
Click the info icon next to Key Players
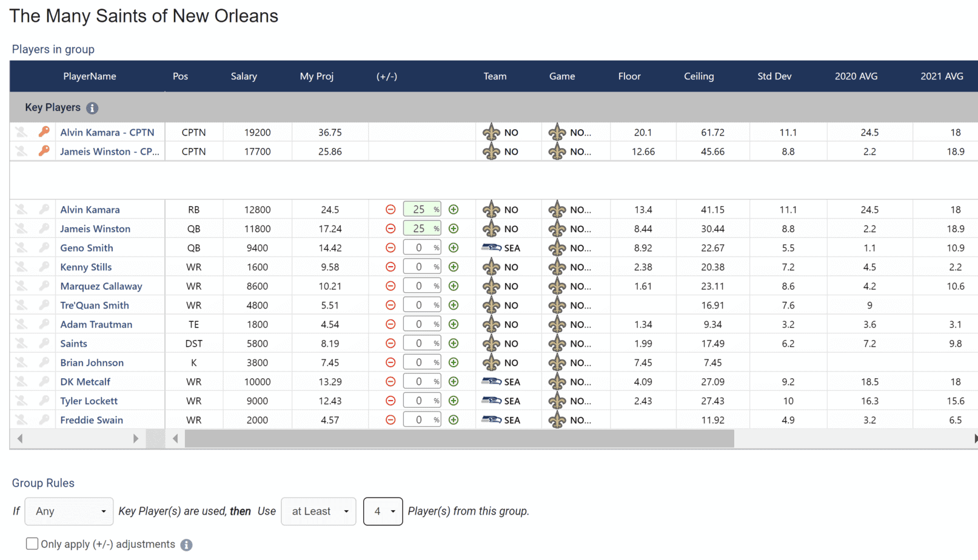click(92, 108)
